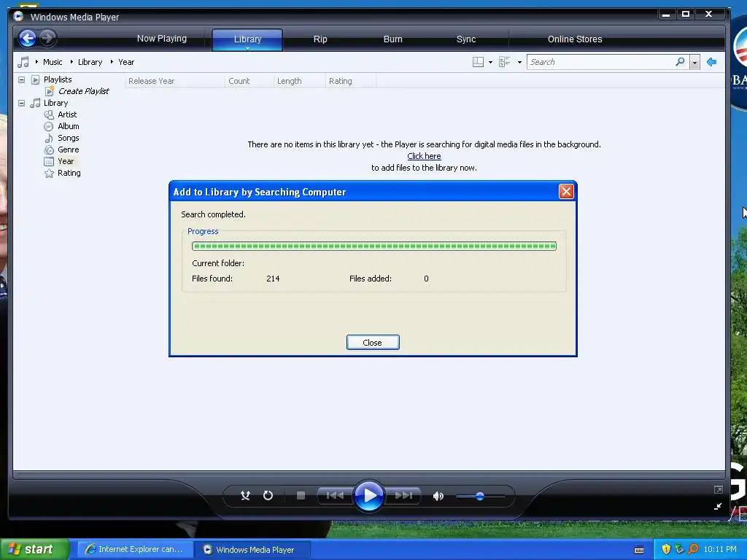The image size is (747, 560).
Task: Click the Year calendar icon
Action: (x=49, y=161)
